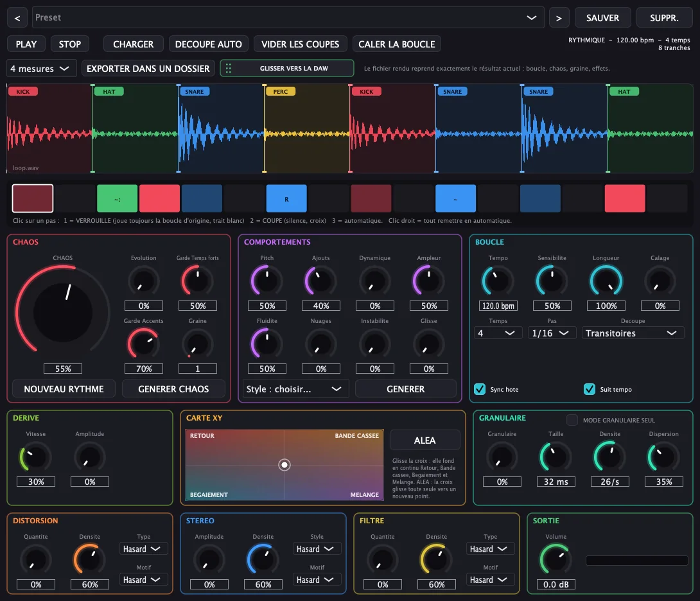This screenshot has width=700, height=601.
Task: Click the Ajouts knob
Action: 321,281
